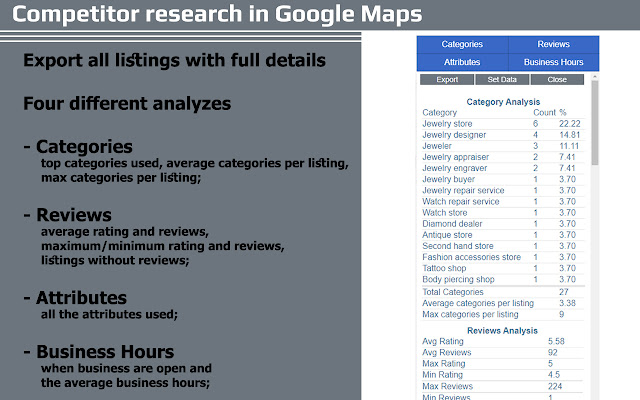Click the Set Data button
Image resolution: width=640 pixels, height=400 pixels.
[502, 80]
